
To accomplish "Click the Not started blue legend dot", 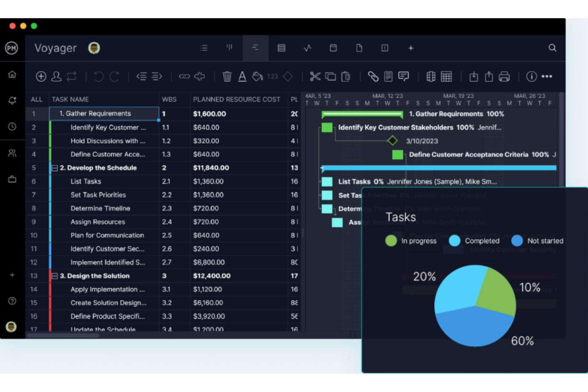I will pyautogui.click(x=517, y=241).
